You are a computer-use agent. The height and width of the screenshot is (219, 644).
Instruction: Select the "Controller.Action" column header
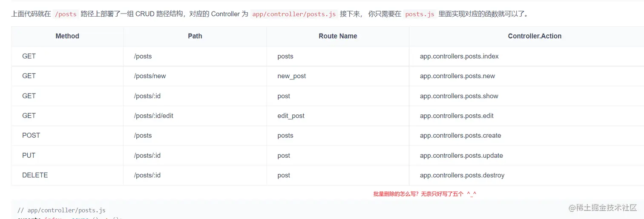click(x=535, y=36)
